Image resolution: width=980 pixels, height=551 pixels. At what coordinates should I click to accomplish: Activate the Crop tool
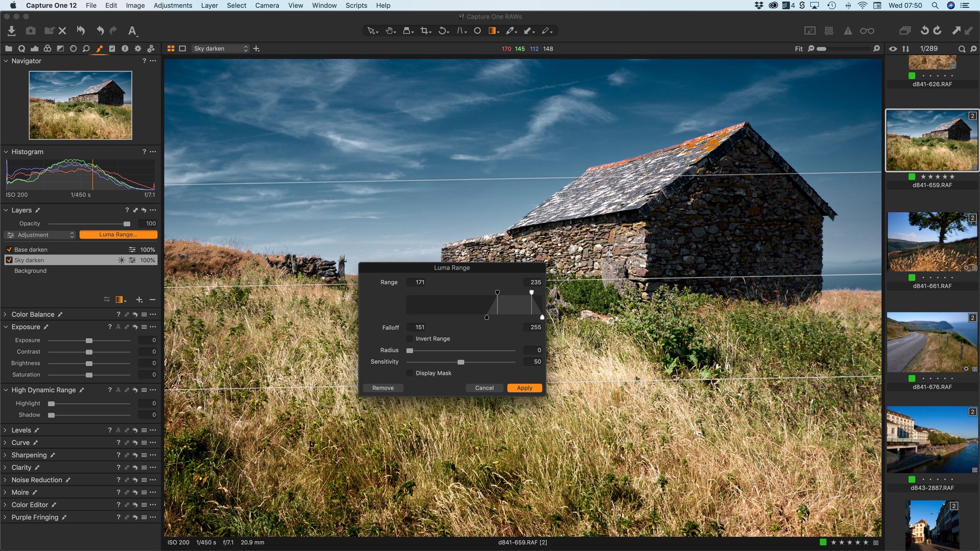424,30
